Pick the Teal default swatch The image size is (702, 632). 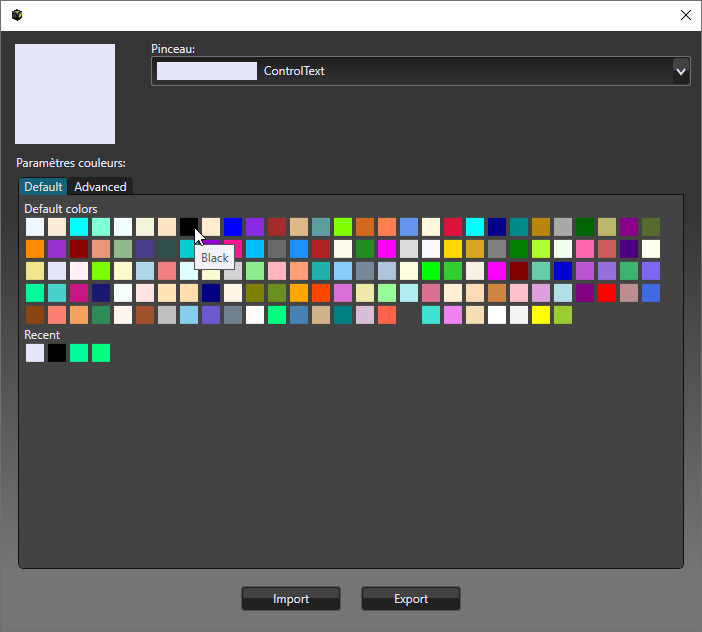(343, 315)
